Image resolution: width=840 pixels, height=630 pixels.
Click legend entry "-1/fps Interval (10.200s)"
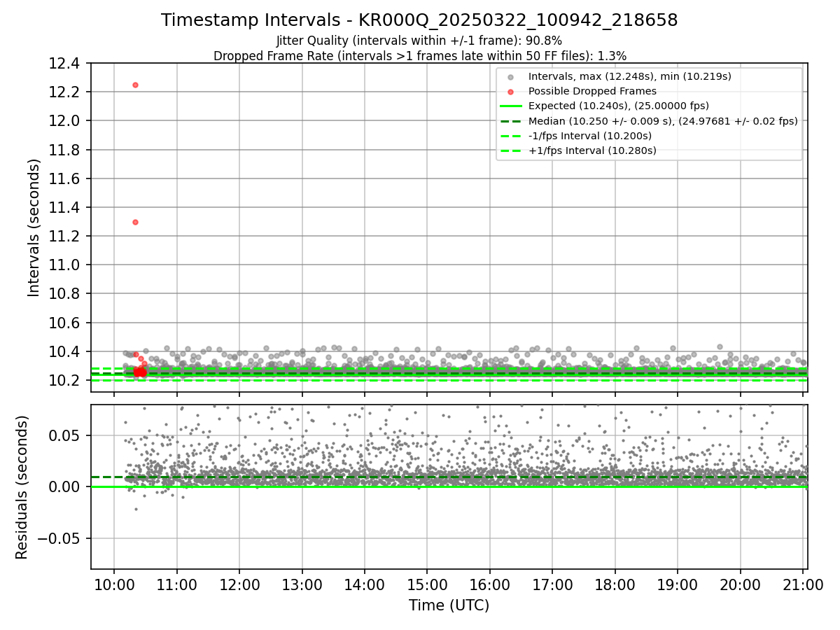590,136
